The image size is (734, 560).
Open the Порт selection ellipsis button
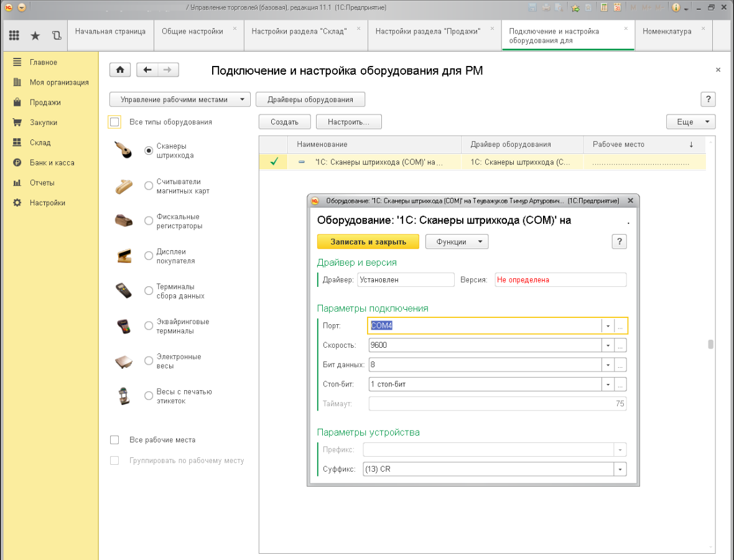point(620,326)
